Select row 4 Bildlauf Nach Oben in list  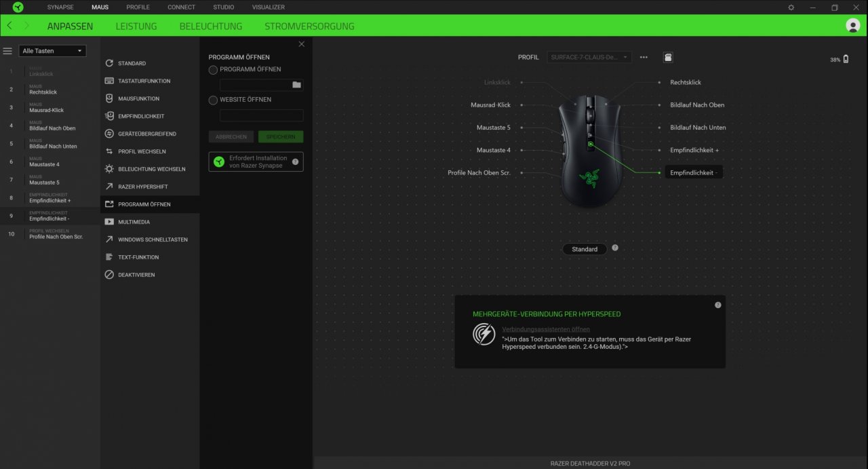point(50,126)
